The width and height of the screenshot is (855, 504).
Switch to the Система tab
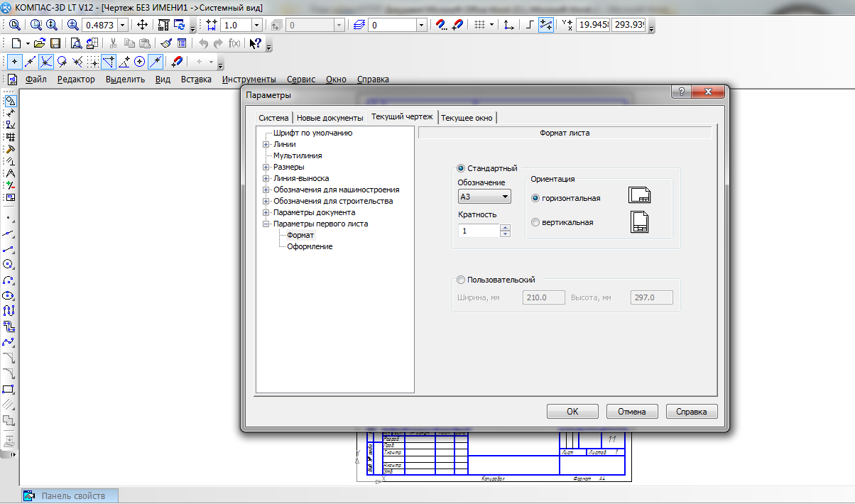coord(273,118)
